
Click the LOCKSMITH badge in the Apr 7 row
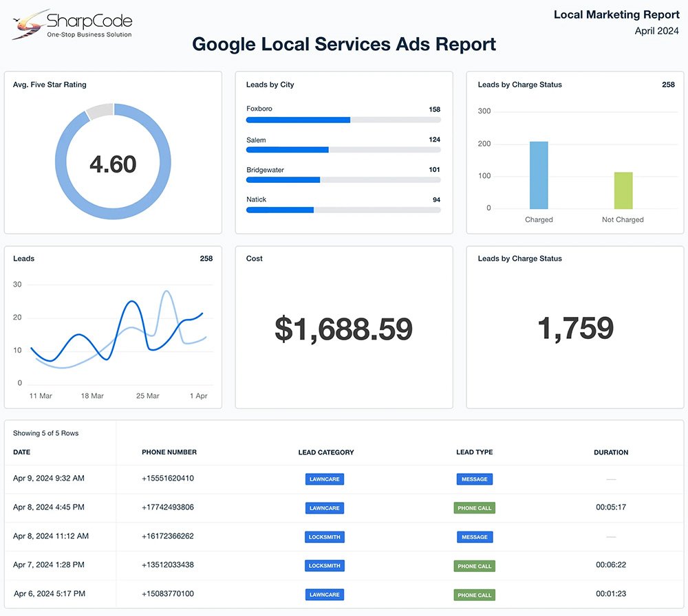tap(325, 566)
